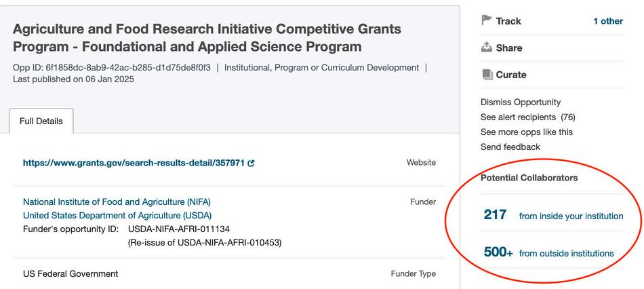Open the grants.gov search-results-detail URL
The height and width of the screenshot is (289, 644).
[x=134, y=163]
